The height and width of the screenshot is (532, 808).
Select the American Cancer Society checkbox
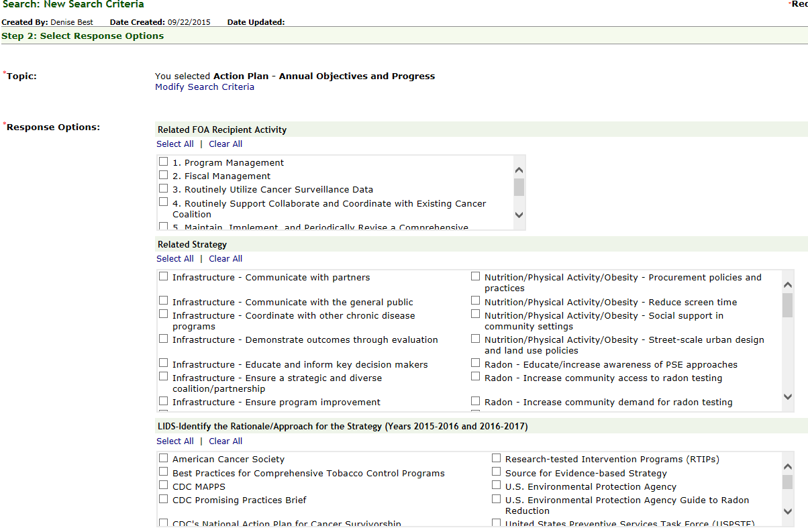point(164,458)
